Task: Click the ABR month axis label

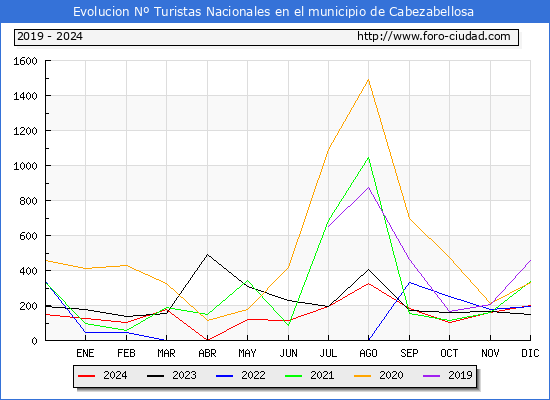Action: (207, 353)
